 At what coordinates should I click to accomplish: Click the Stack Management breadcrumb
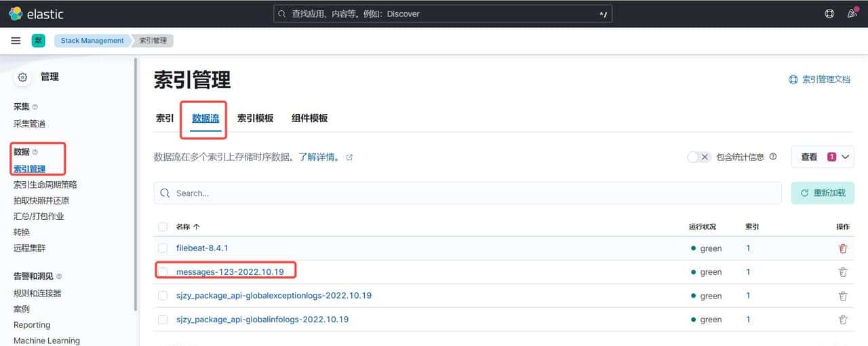[92, 41]
